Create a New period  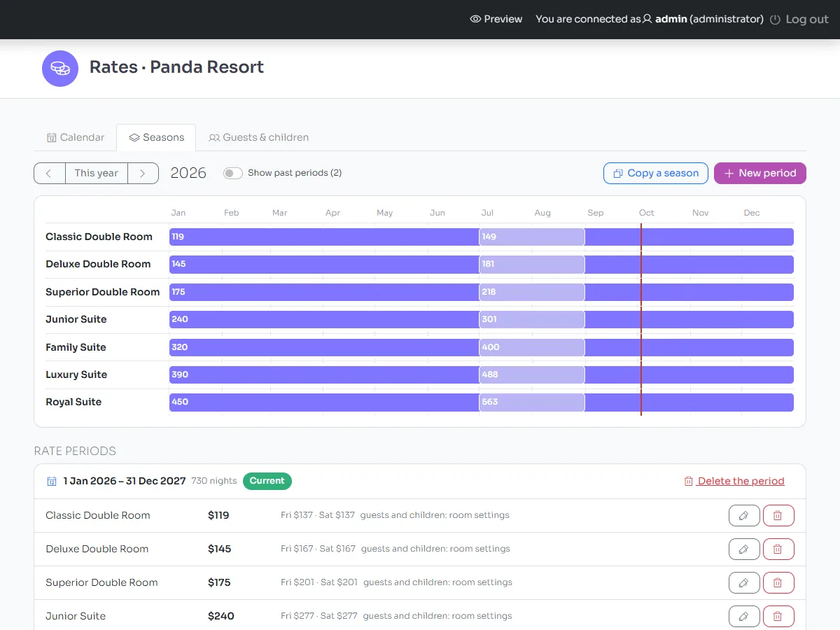760,173
